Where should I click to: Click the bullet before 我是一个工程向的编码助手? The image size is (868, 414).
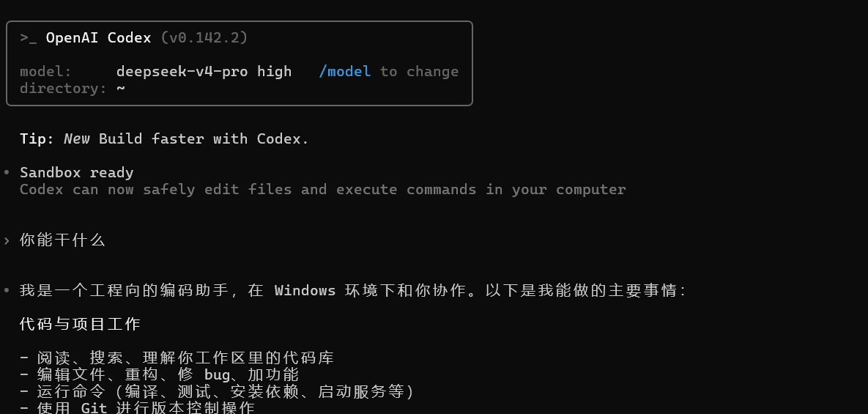click(x=7, y=290)
